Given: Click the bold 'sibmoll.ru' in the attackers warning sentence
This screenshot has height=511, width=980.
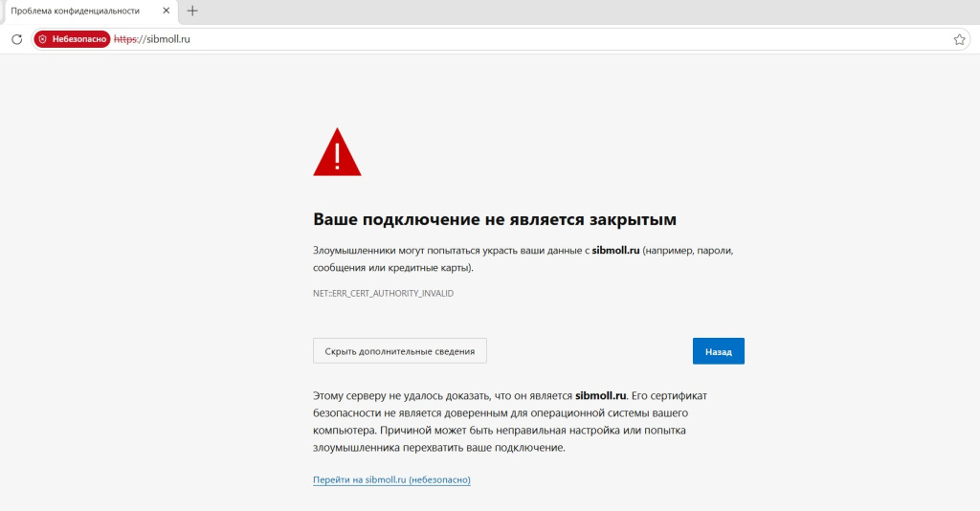Looking at the screenshot, I should (x=615, y=251).
